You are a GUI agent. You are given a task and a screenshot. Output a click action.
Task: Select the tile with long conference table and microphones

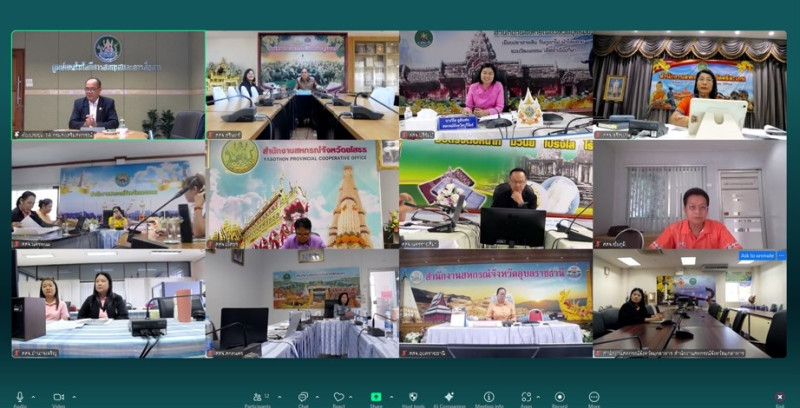pyautogui.click(x=302, y=85)
